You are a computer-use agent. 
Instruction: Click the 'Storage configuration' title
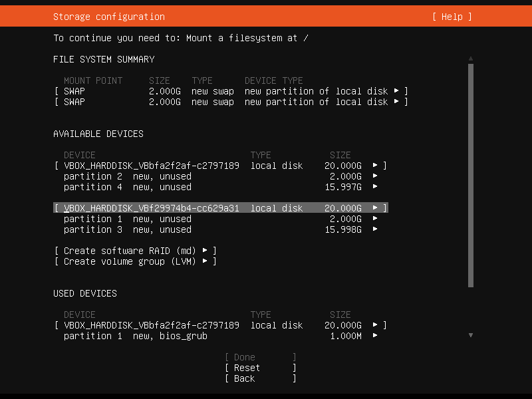(109, 17)
